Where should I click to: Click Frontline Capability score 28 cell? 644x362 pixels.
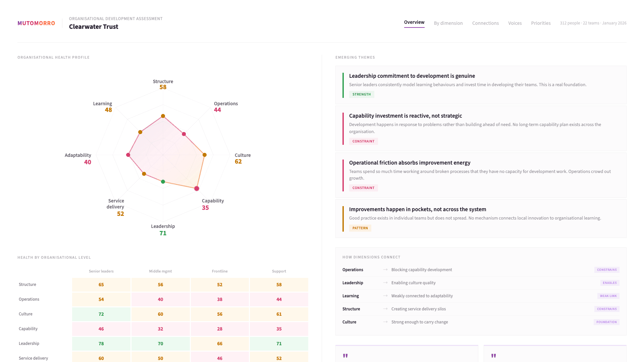(220, 329)
